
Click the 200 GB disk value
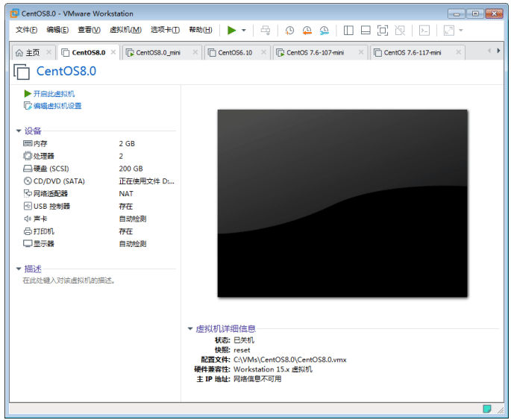point(131,169)
